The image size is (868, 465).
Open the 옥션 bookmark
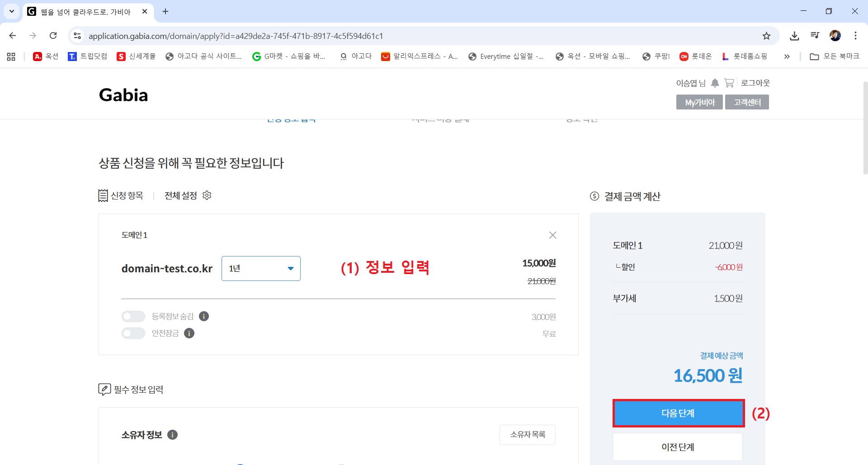[46, 56]
